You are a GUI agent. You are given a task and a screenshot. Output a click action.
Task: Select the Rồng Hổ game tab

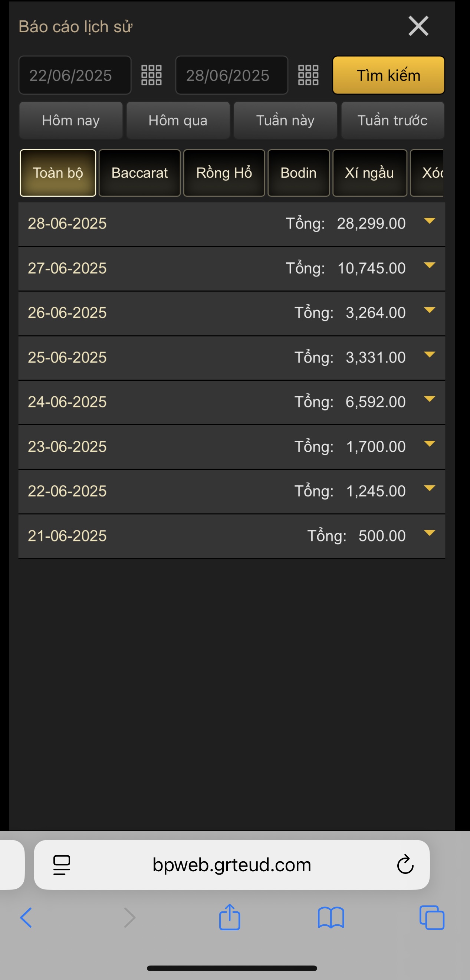(x=224, y=173)
